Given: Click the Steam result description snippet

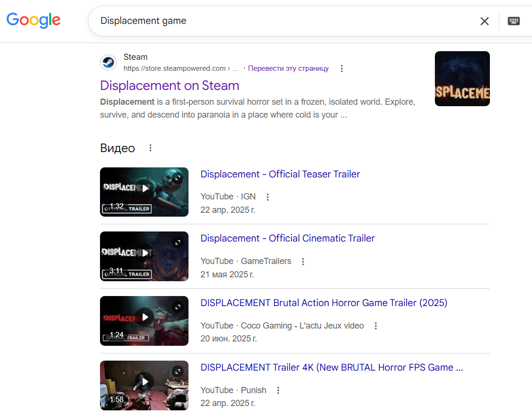Looking at the screenshot, I should [258, 108].
